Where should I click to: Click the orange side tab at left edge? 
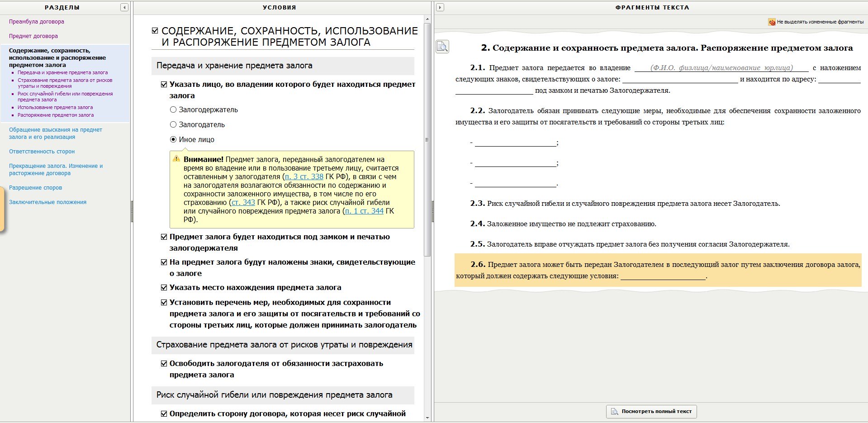coord(2,209)
